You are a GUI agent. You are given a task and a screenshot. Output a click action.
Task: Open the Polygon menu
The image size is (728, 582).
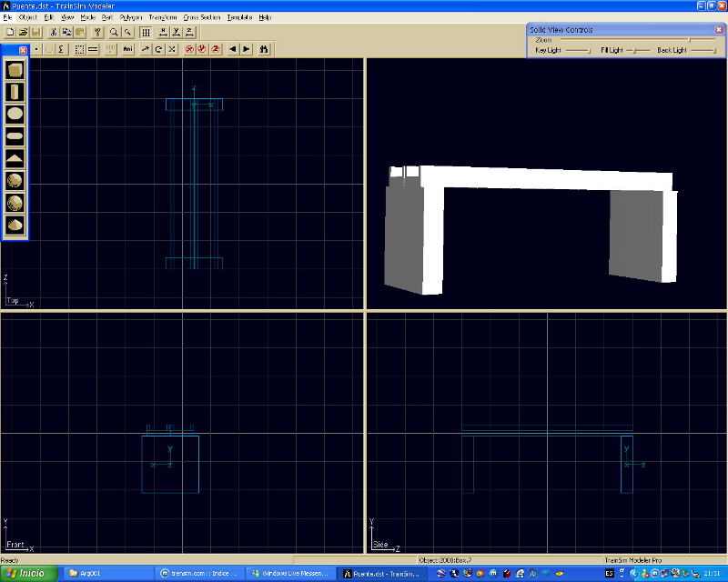pos(131,17)
